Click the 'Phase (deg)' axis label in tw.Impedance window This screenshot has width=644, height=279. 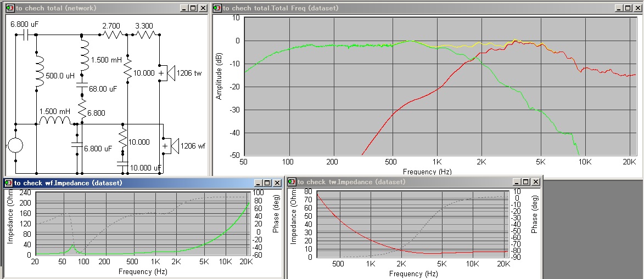(534, 215)
